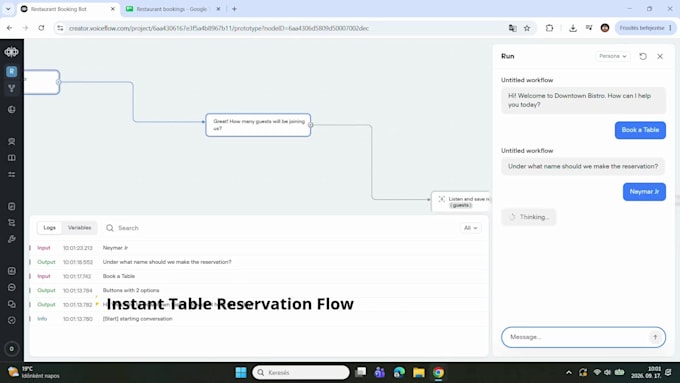Click the arrows flow icon in sidebar
The height and width of the screenshot is (383, 680).
click(12, 223)
